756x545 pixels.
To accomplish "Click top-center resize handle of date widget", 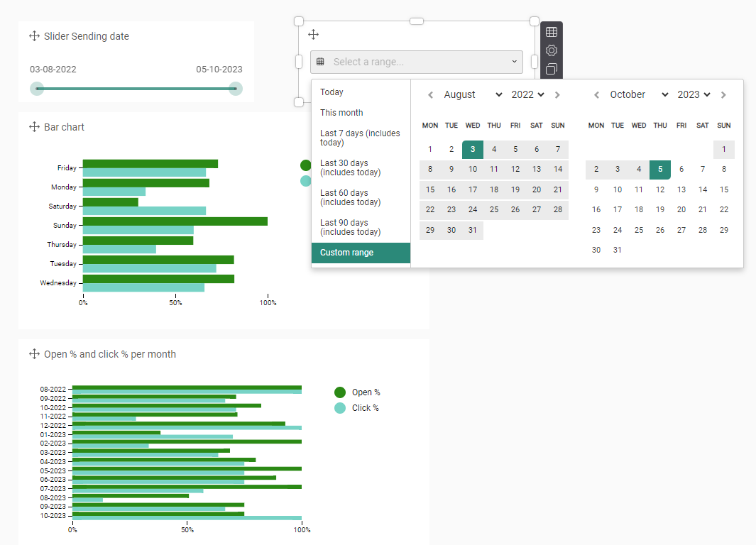I will point(417,21).
